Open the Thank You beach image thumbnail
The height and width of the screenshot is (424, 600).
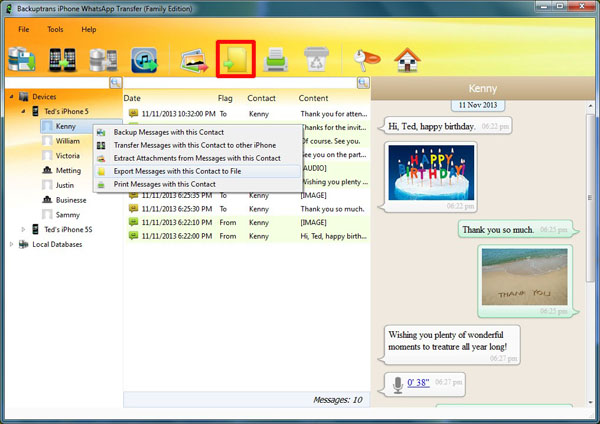point(525,276)
